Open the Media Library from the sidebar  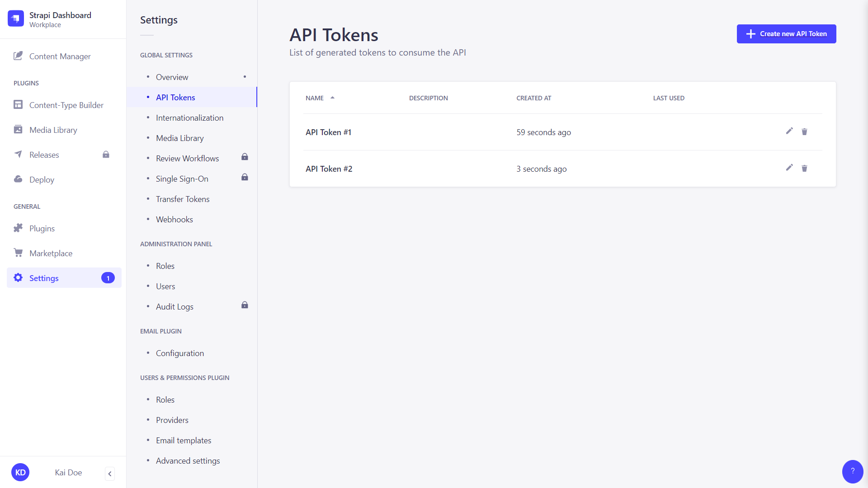click(x=53, y=130)
